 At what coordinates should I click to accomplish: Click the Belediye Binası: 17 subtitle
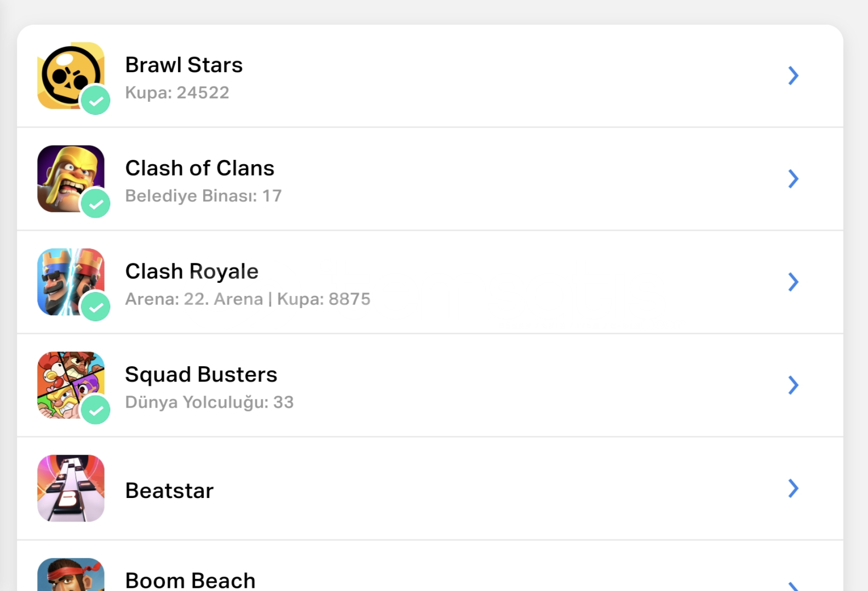click(x=203, y=196)
